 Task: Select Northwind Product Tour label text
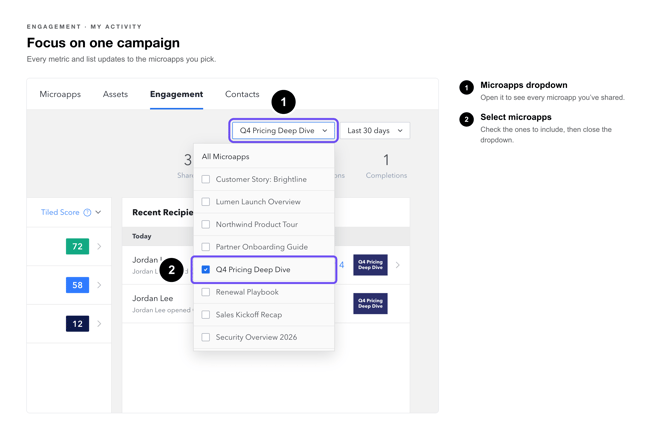tap(257, 224)
